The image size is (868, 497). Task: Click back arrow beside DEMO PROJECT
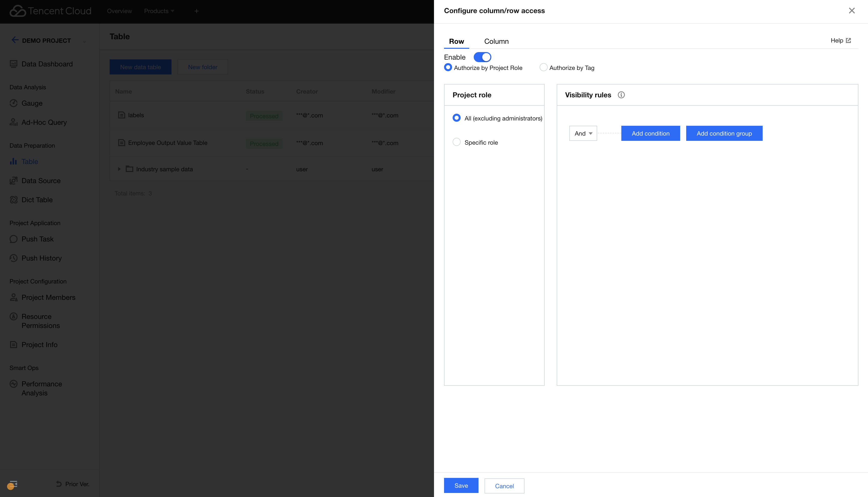15,40
